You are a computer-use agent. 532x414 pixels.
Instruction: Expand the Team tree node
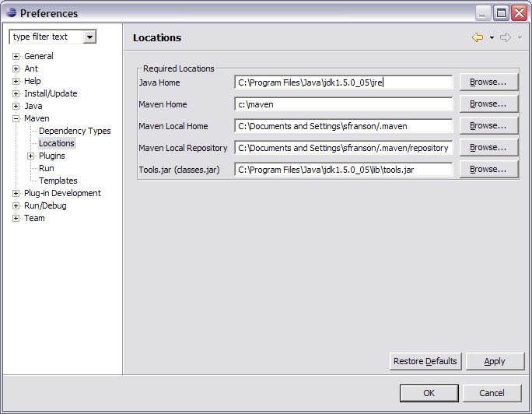click(x=16, y=218)
